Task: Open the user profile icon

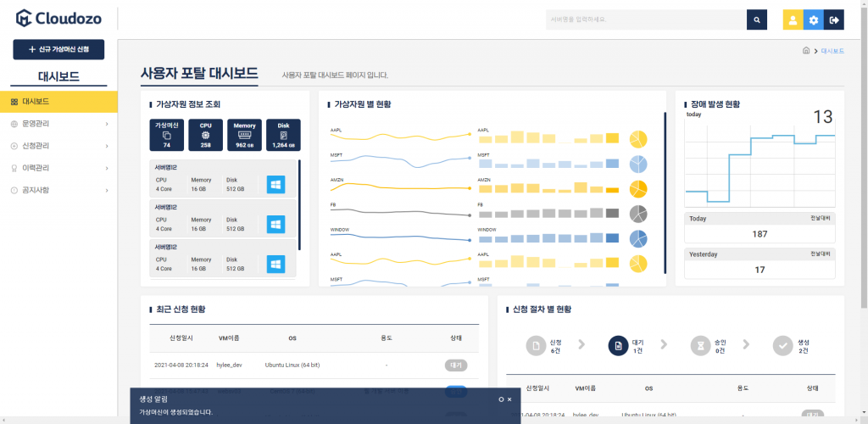Action: (793, 20)
